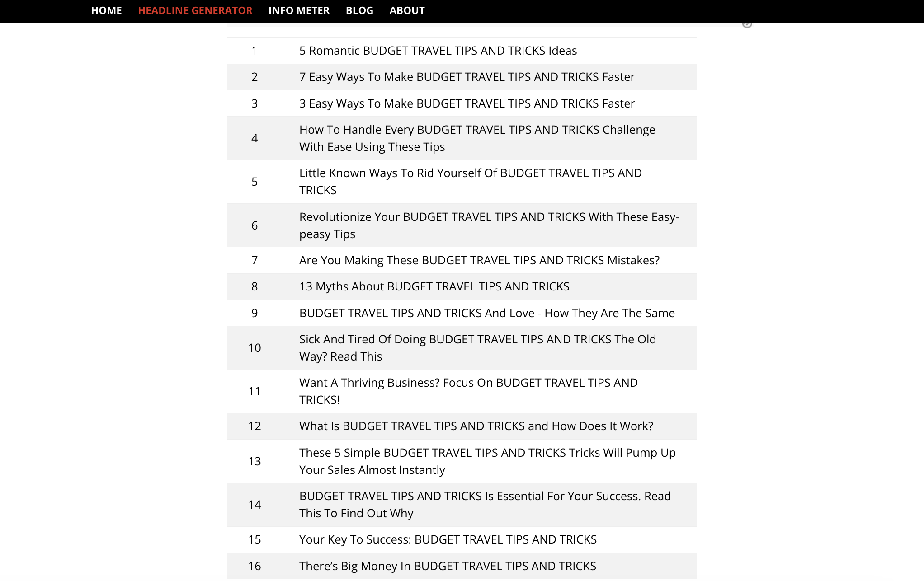The width and height of the screenshot is (924, 581).
Task: Click the HOME navigation menu item
Action: (106, 10)
